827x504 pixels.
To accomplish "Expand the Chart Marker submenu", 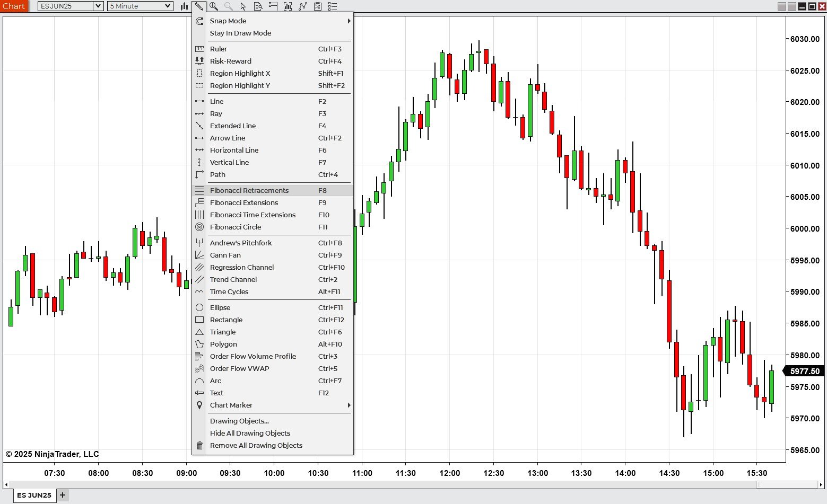I will click(x=273, y=405).
